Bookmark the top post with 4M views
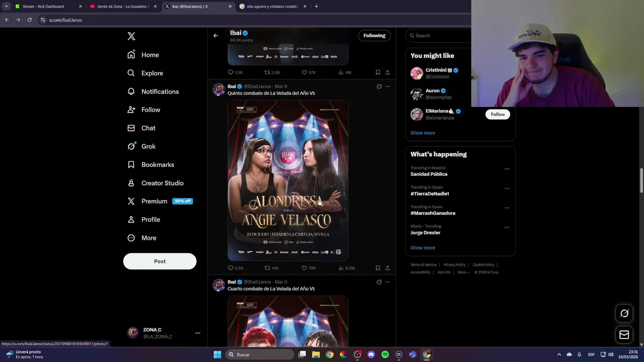Screen dimensions: 644x362 378,72
